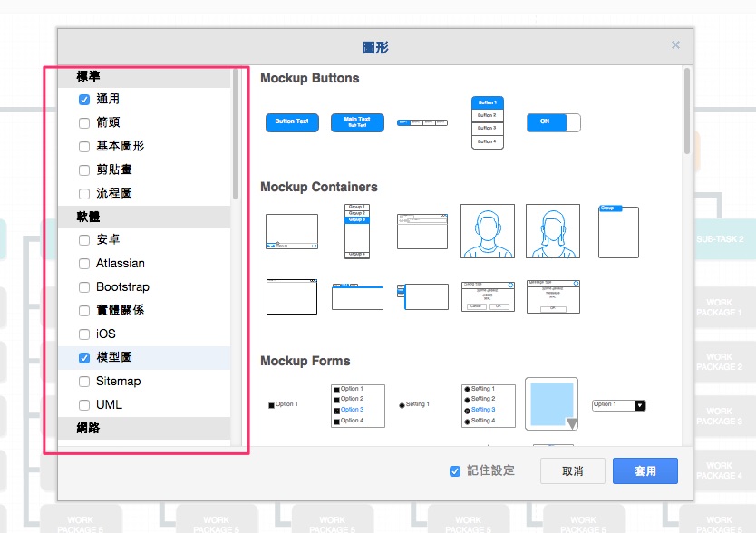The height and width of the screenshot is (533, 756).
Task: Click the 標準 category header
Action: point(144,77)
